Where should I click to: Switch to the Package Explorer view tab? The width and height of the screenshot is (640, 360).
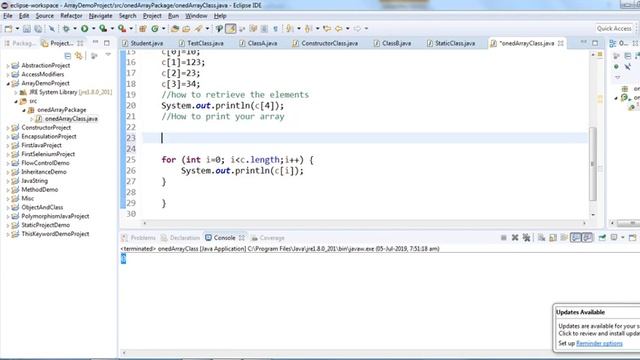20,43
